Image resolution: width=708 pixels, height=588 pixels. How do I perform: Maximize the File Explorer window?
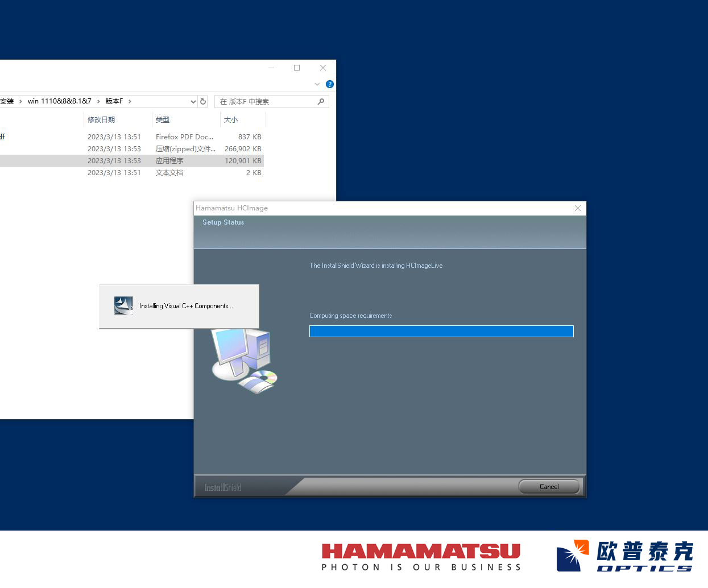point(297,68)
